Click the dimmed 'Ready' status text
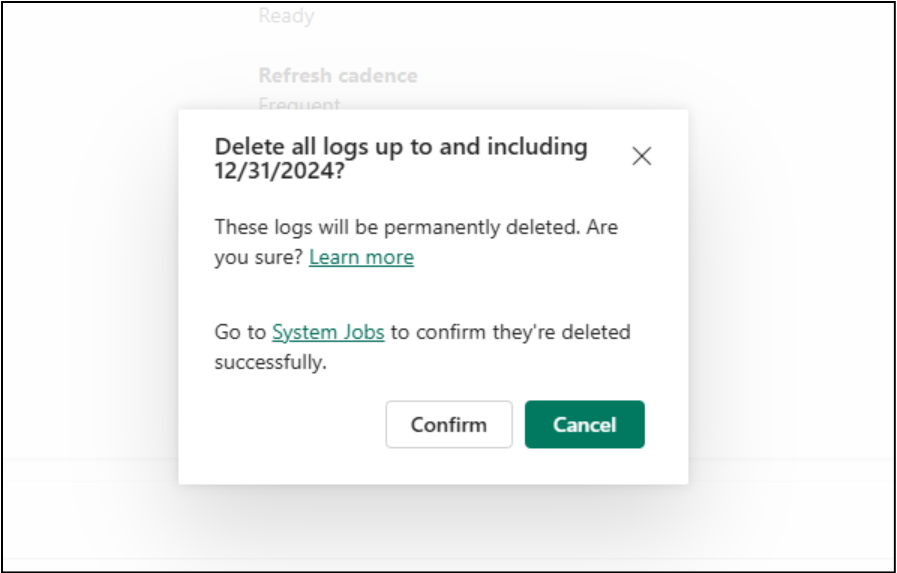This screenshot has height=573, width=897. 286,16
